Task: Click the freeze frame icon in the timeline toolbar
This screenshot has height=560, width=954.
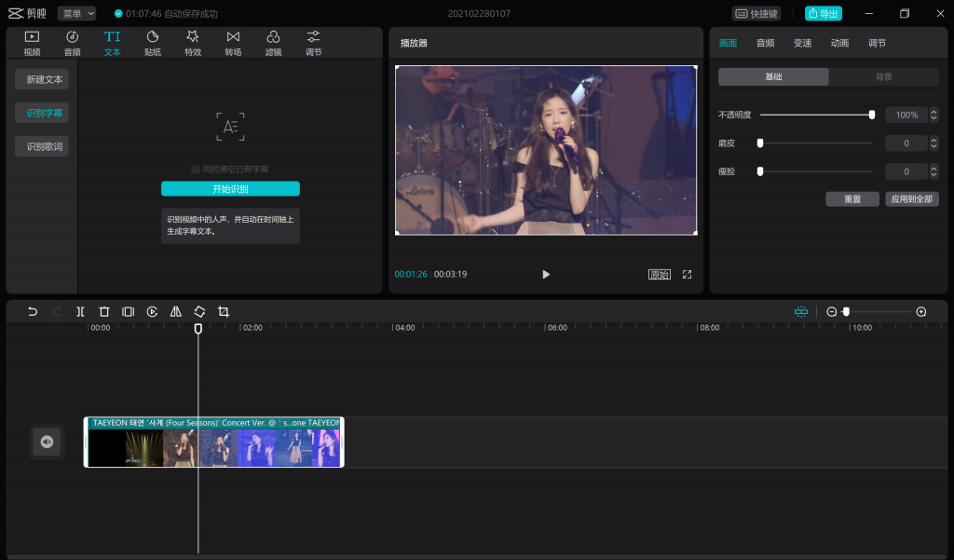Action: (128, 311)
